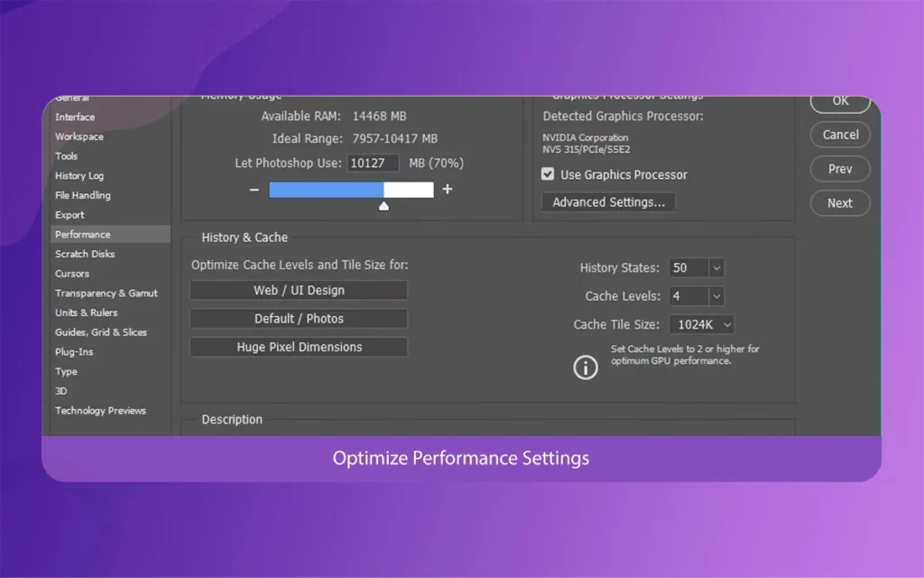The width and height of the screenshot is (924, 578).
Task: Open the Interface preferences category
Action: (x=75, y=117)
